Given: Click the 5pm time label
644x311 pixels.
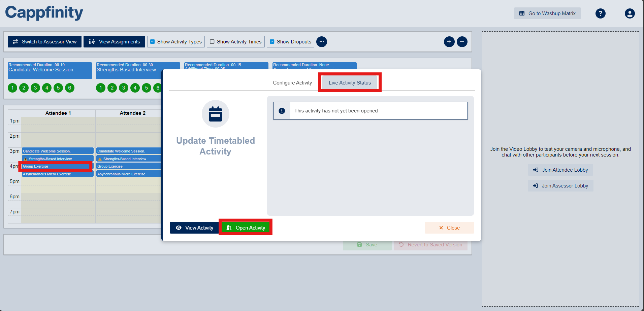Looking at the screenshot, I should 14,181.
